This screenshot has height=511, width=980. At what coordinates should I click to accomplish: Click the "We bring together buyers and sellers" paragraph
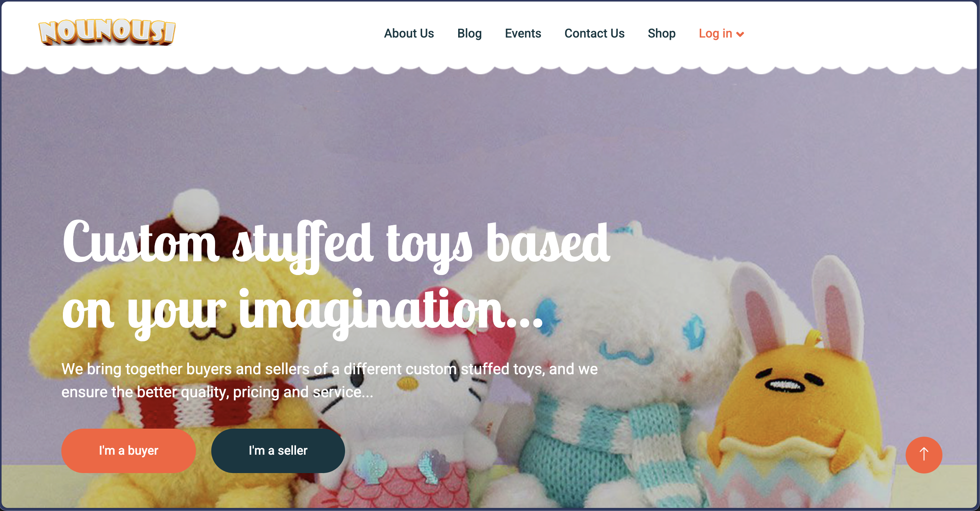click(329, 380)
